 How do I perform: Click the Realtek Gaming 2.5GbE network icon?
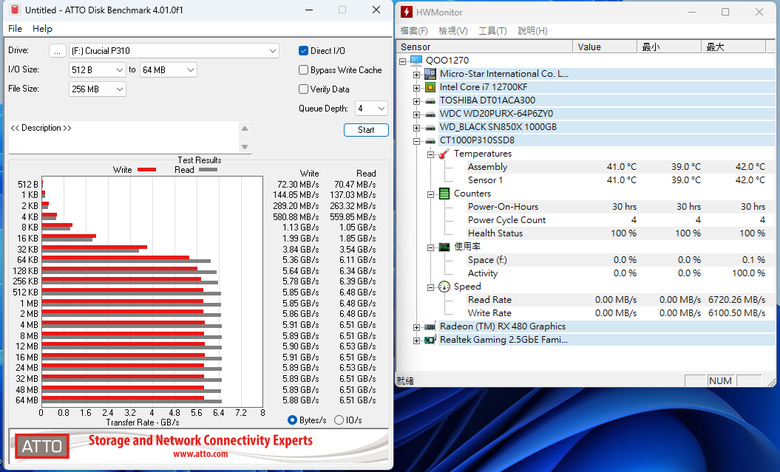[430, 340]
